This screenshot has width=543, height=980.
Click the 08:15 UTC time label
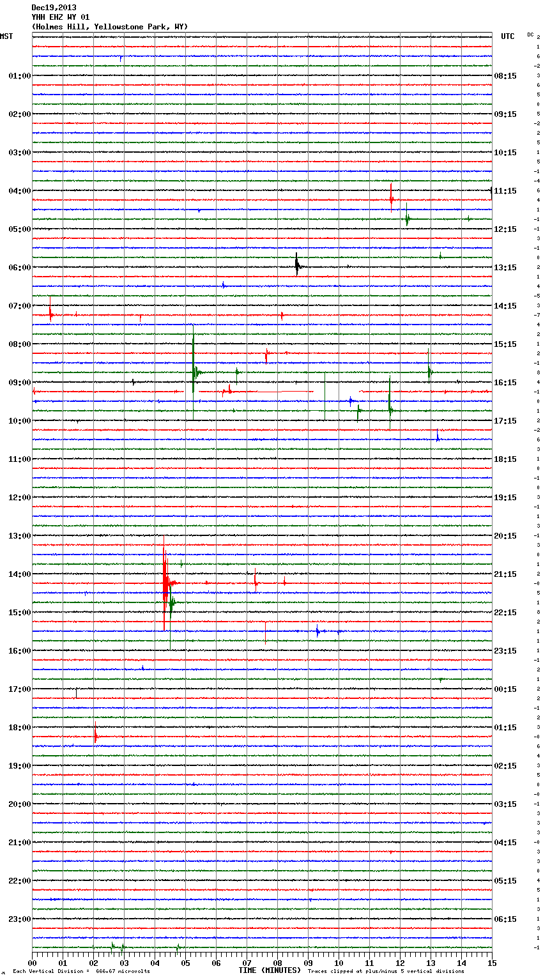tap(505, 76)
